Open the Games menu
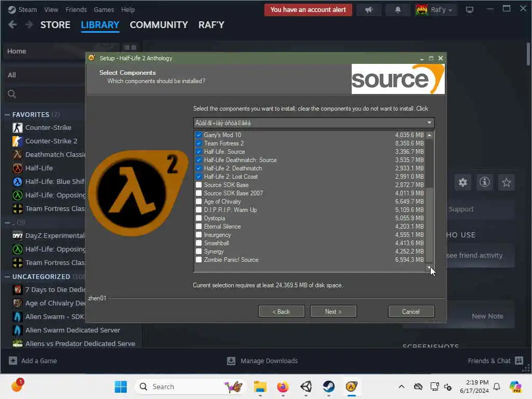532x399 pixels. coord(104,9)
